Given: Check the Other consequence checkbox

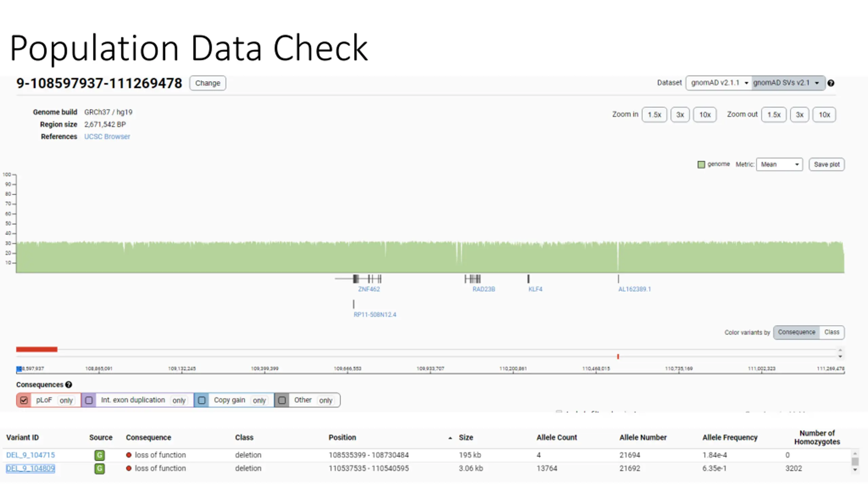Looking at the screenshot, I should [x=282, y=401].
